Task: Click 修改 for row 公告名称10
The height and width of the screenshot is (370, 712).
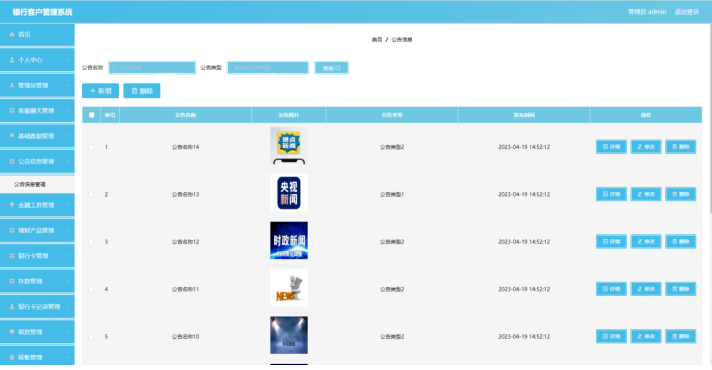Action: (646, 336)
